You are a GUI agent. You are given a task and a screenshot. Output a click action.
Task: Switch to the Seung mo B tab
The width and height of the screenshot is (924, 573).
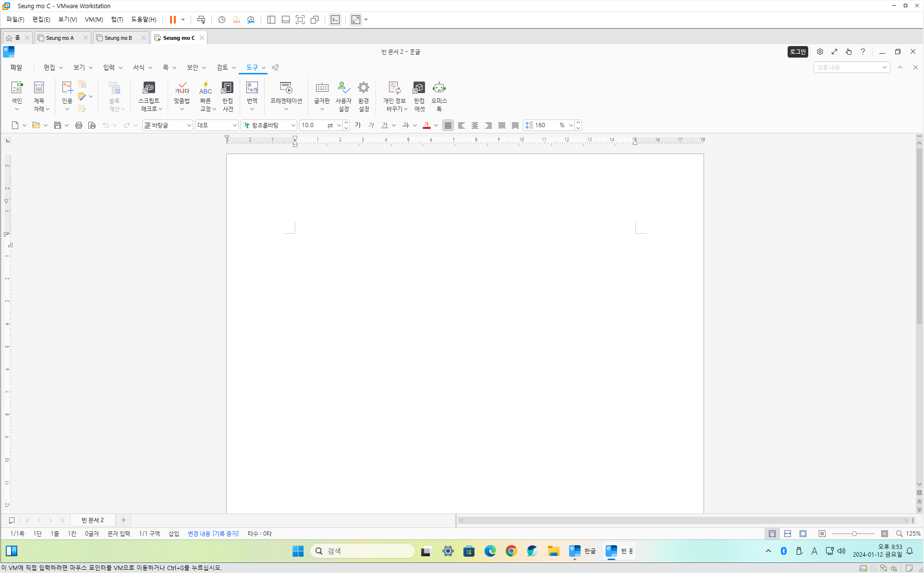click(x=118, y=38)
